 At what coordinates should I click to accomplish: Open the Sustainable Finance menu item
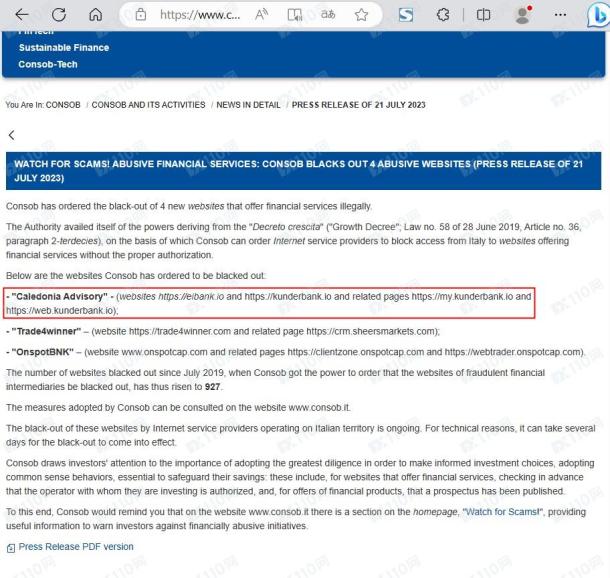tap(64, 47)
